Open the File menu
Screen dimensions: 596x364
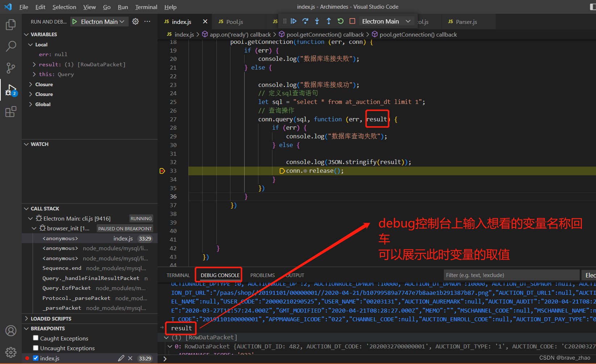pyautogui.click(x=24, y=7)
